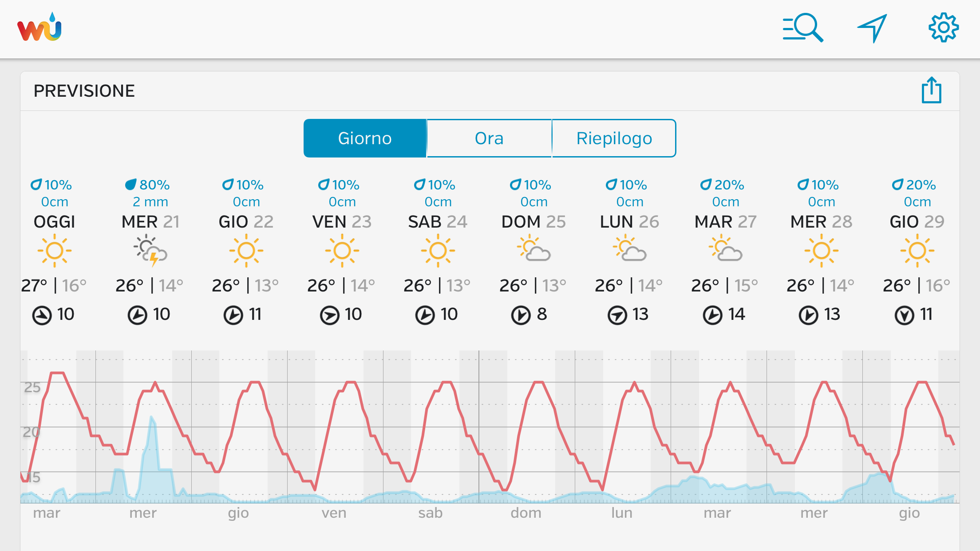
Task: Open the settings gear
Action: [x=943, y=28]
